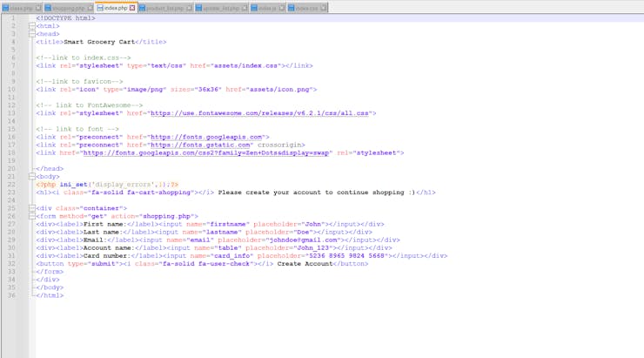Click the file icon on update_list.php tab
This screenshot has height=358, width=644.
click(198, 8)
